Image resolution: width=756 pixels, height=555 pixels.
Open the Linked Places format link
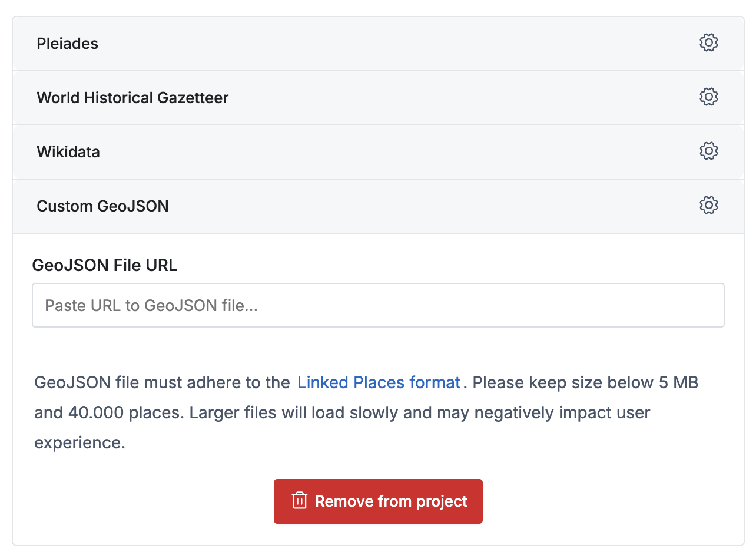(379, 383)
